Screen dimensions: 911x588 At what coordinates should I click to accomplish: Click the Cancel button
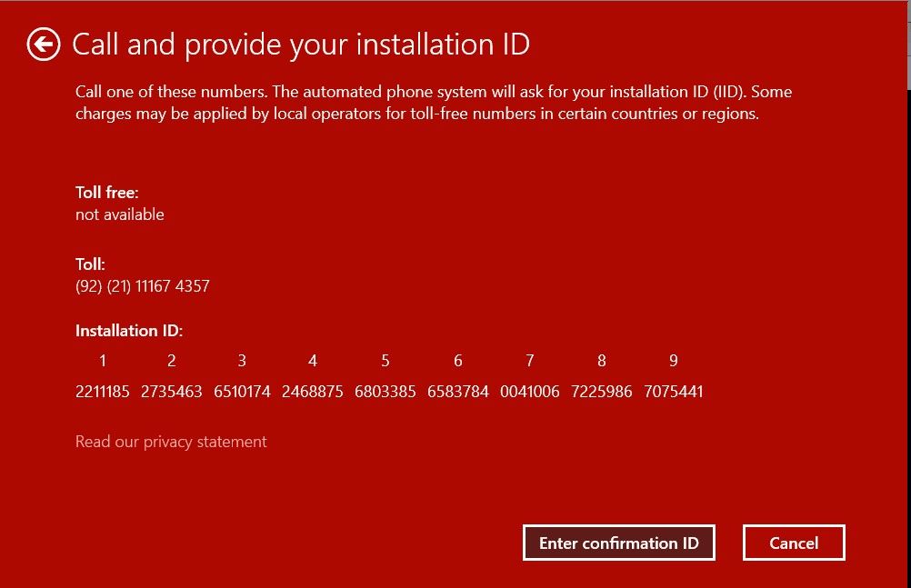pos(793,543)
